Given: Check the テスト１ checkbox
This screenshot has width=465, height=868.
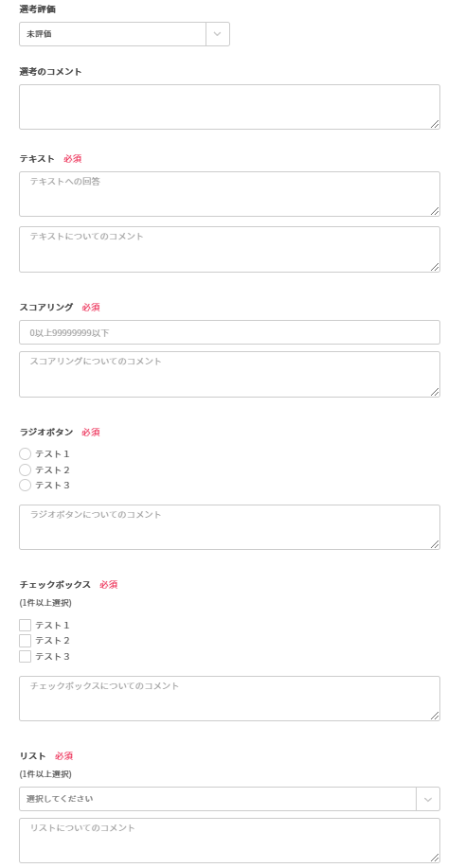Looking at the screenshot, I should [x=25, y=625].
